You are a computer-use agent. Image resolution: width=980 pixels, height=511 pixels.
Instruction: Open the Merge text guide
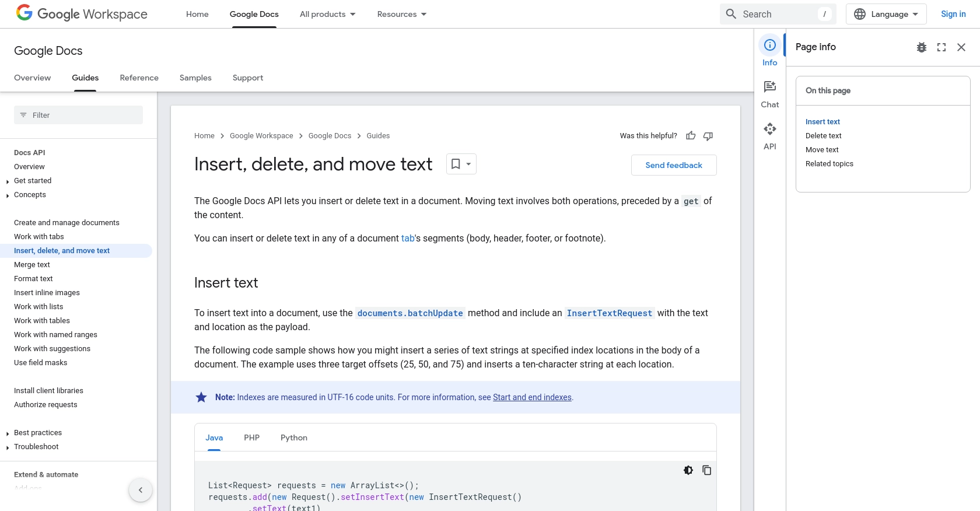coord(32,265)
